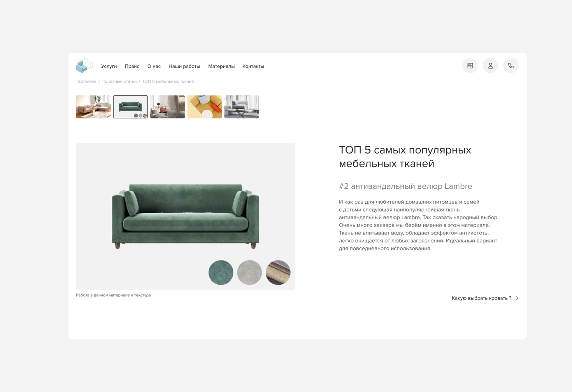Click the Sofanova breadcrumb link

(87, 81)
